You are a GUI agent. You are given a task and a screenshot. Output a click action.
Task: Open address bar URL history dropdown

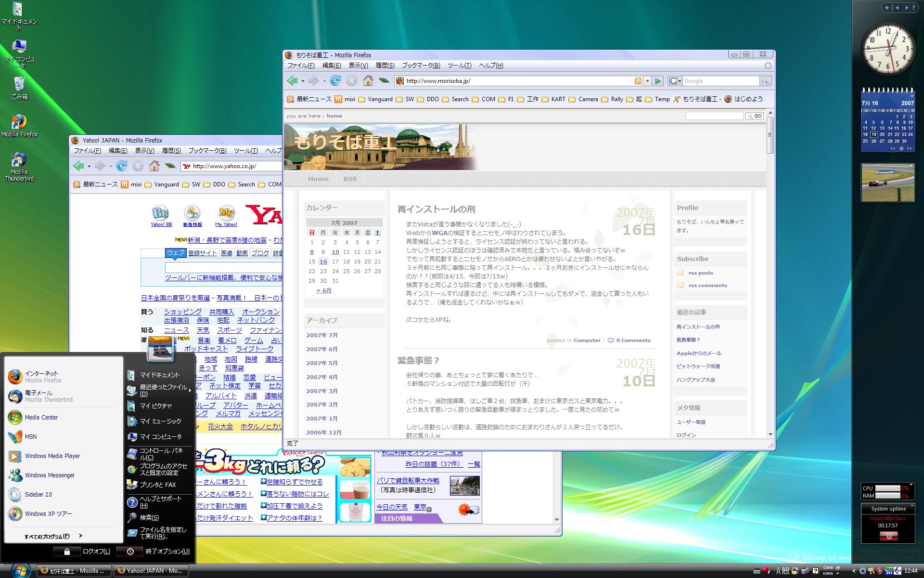[x=647, y=81]
